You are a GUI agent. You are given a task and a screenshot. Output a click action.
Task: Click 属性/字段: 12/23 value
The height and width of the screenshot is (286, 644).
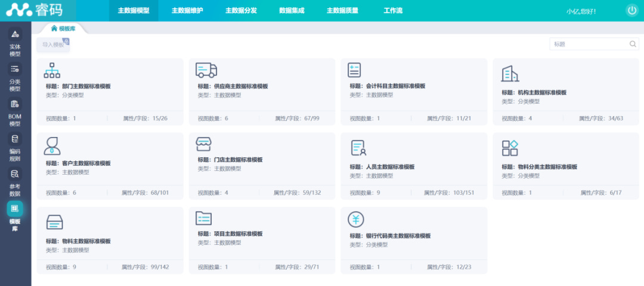coord(449,267)
